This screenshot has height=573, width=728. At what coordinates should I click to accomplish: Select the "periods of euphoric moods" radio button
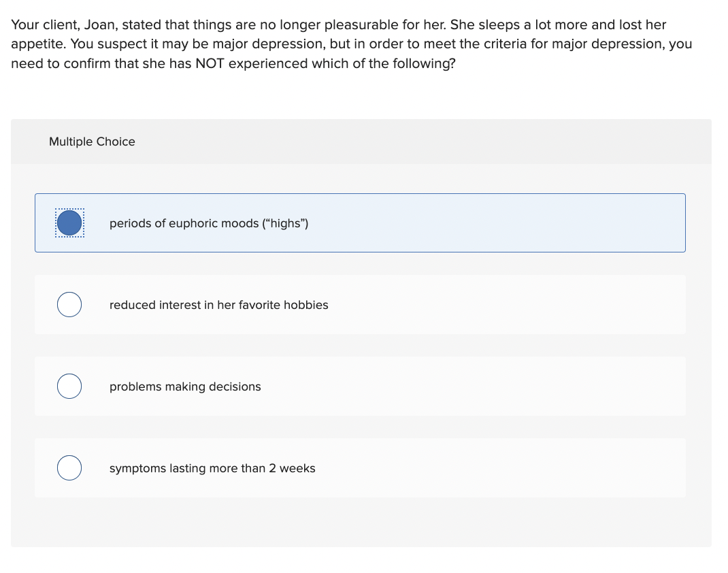tap(69, 223)
